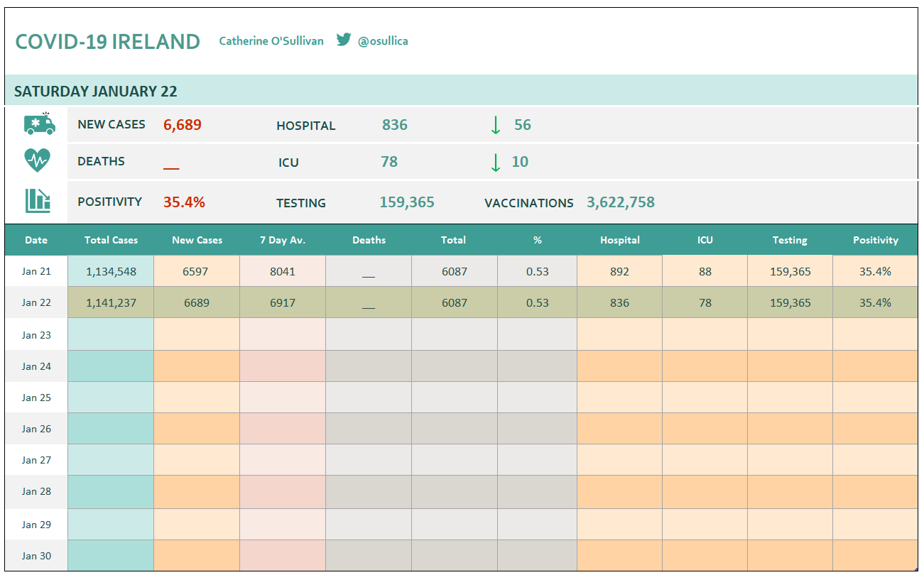The image size is (924, 575).
Task: Click the ambulance icon beside New Cases
Action: (39, 124)
